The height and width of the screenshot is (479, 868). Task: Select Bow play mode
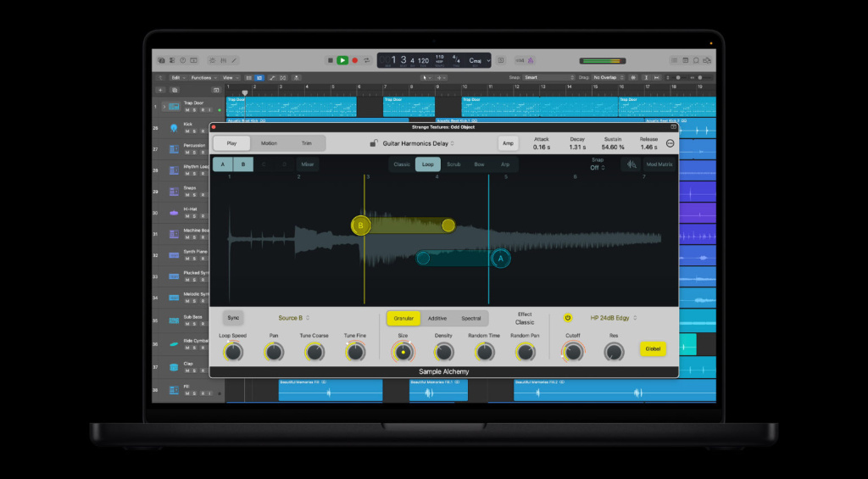click(x=480, y=164)
